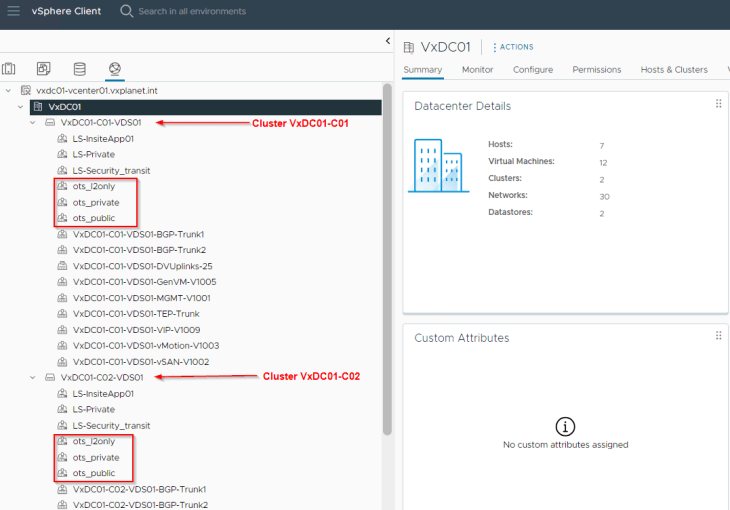Open the Monitor tab
This screenshot has width=730, height=510.
point(477,69)
